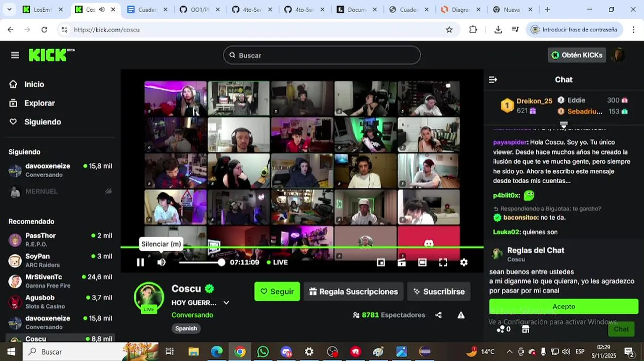Open Chrome downloads icon

498,30
